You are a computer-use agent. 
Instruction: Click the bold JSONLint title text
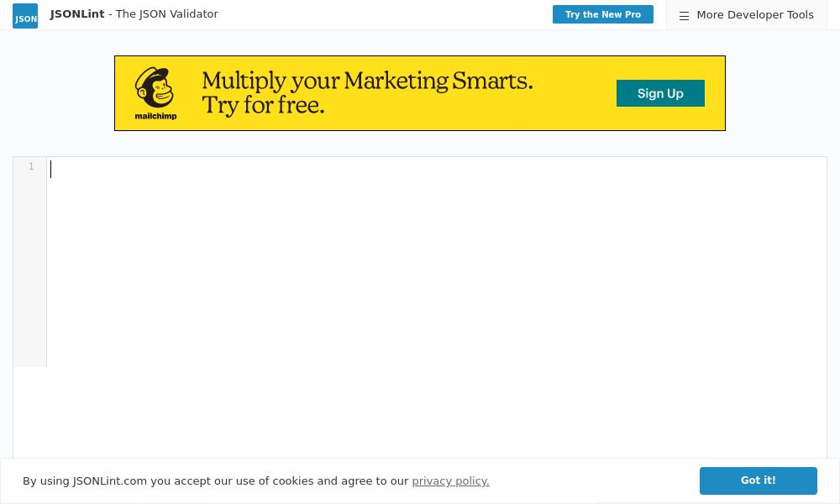point(77,14)
